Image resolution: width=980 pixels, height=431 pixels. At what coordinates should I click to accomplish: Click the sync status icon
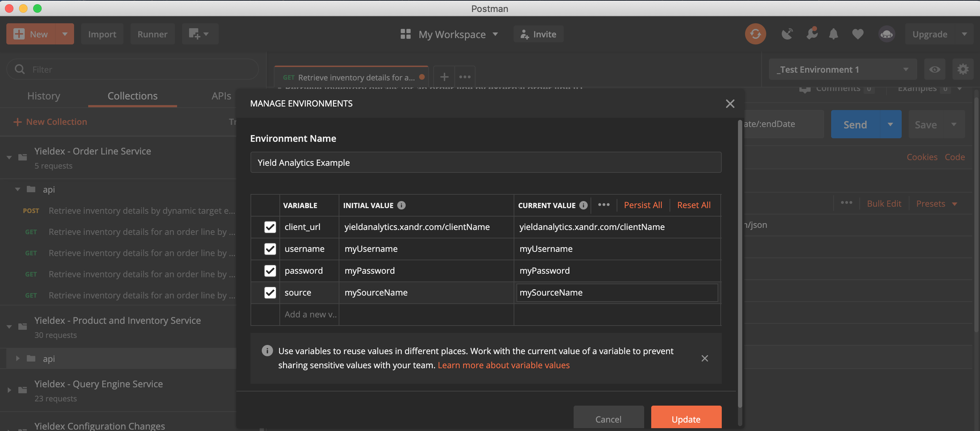755,34
